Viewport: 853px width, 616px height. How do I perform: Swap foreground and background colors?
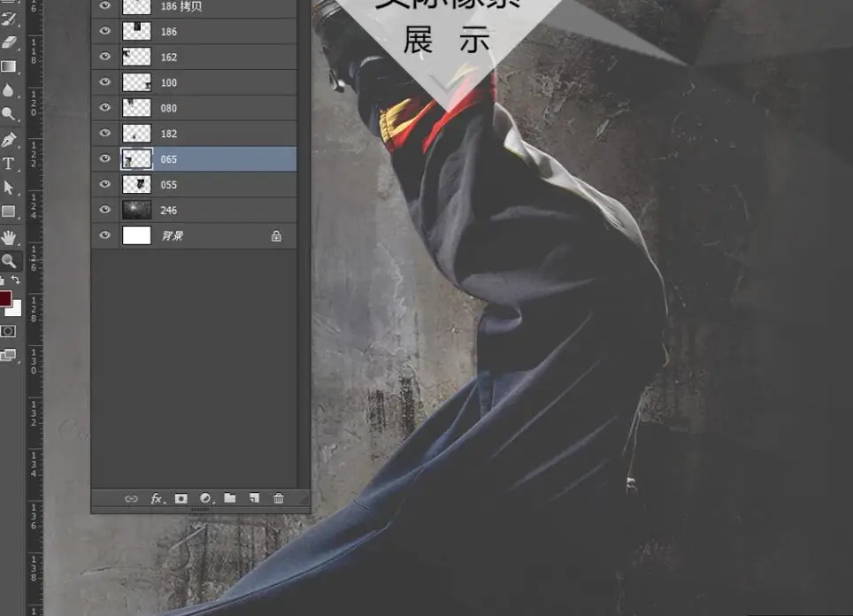(x=16, y=281)
